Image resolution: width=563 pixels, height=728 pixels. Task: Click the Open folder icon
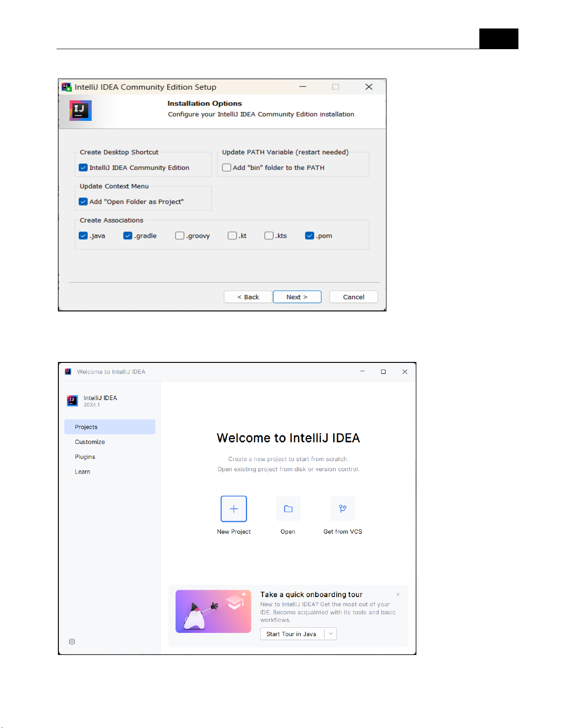[x=288, y=508]
